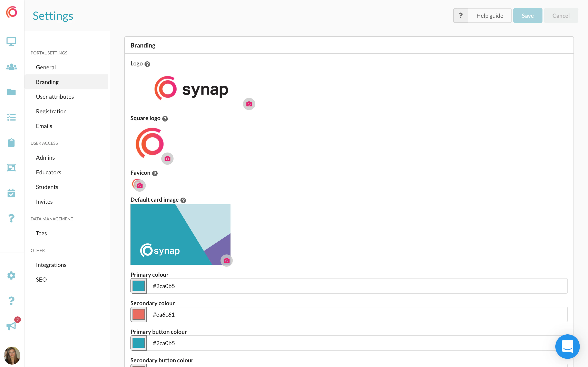Open the Help guide

(x=490, y=15)
